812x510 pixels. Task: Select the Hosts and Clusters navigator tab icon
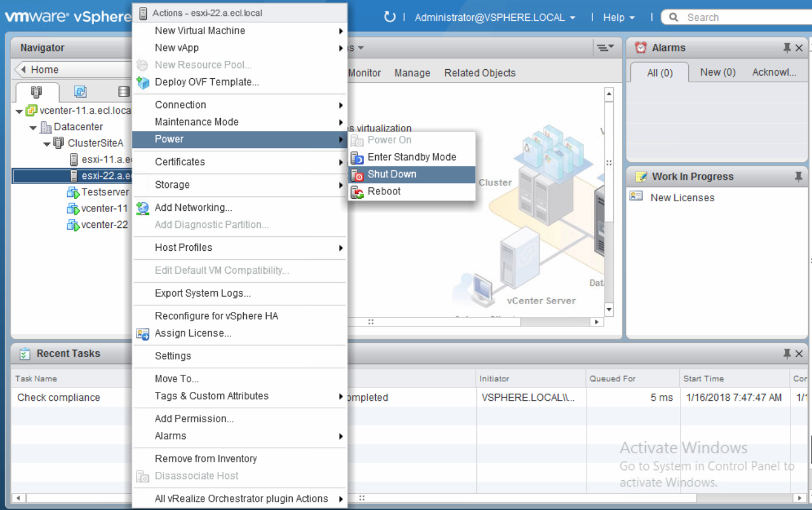[36, 91]
